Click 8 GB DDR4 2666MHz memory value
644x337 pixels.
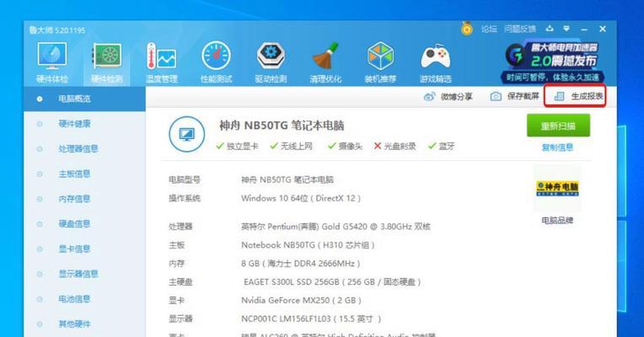pos(301,264)
